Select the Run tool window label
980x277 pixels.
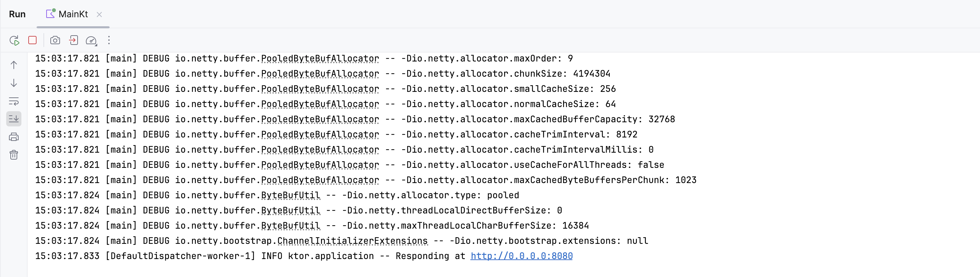(x=17, y=14)
